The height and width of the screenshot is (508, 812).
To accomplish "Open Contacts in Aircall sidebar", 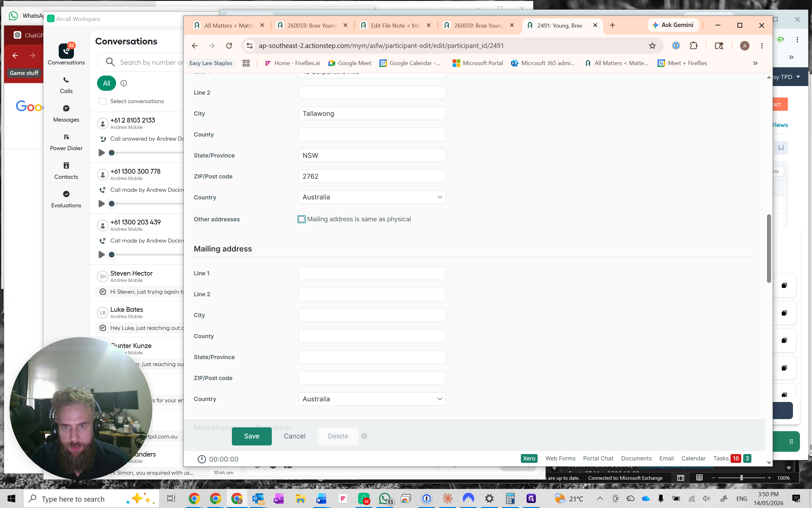I will point(66,171).
